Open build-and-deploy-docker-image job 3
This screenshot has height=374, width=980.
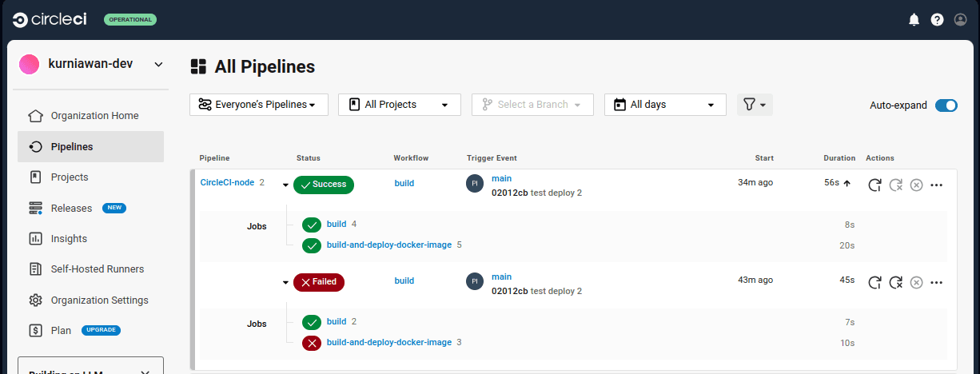tap(389, 342)
